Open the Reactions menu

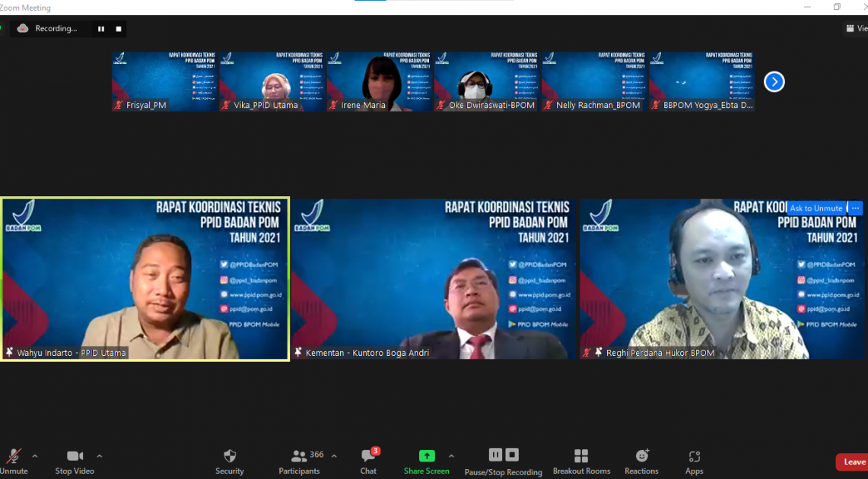642,456
